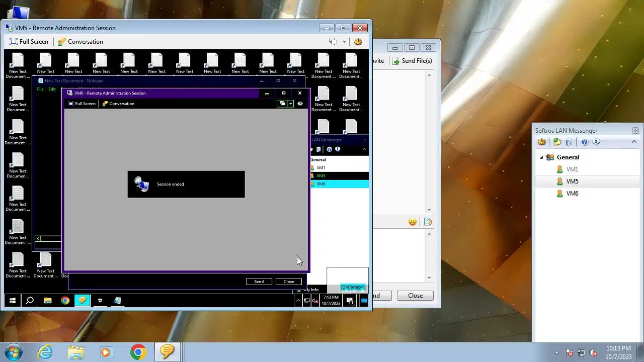Click help icon in remote LAN Messenger toolbar
Image resolution: width=644 pixels, height=362 pixels.
[x=329, y=149]
